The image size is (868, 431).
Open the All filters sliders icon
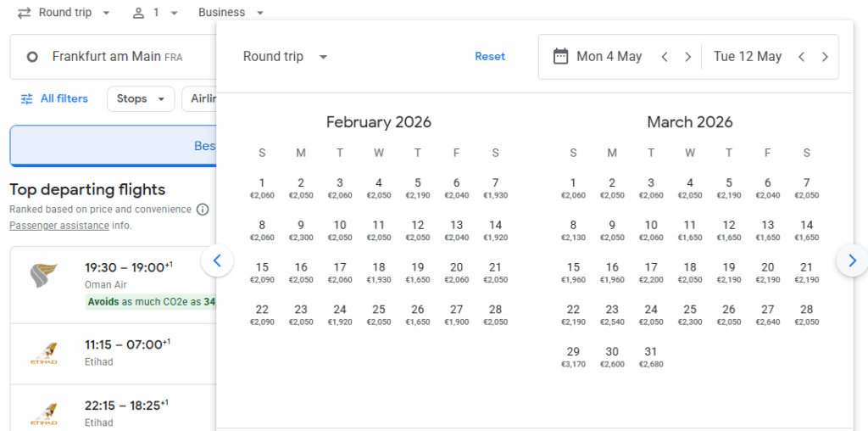(x=26, y=98)
